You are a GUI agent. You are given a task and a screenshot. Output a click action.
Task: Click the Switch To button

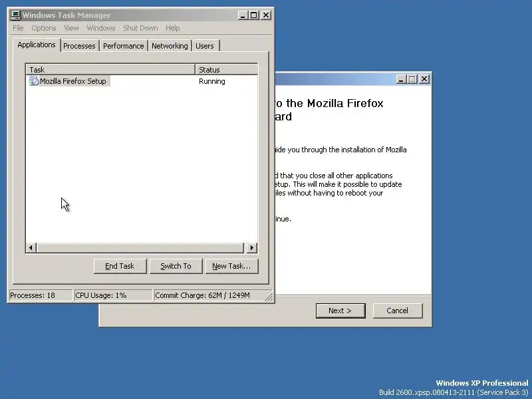coord(176,266)
